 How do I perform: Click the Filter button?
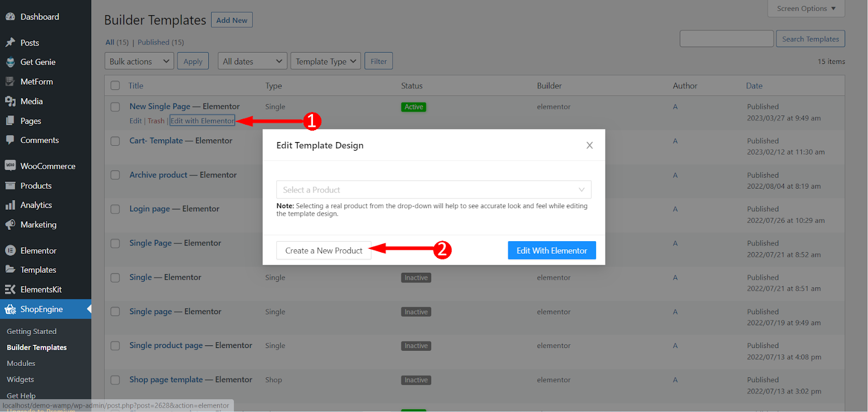(379, 61)
